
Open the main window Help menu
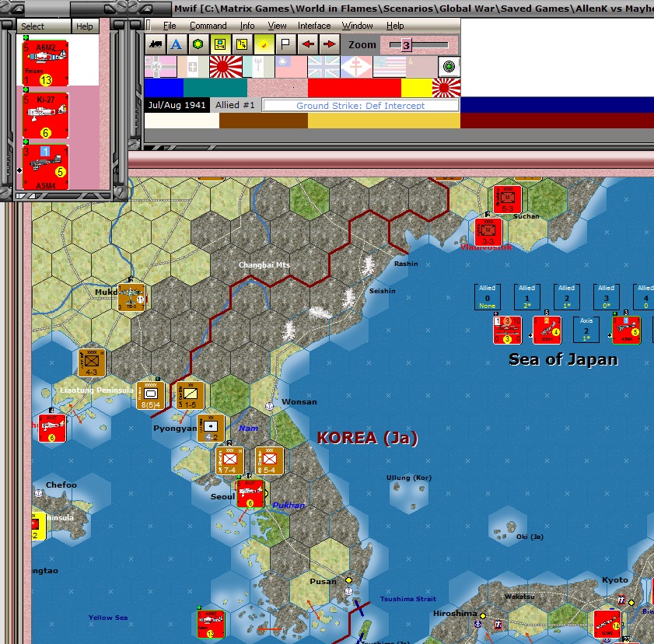395,26
